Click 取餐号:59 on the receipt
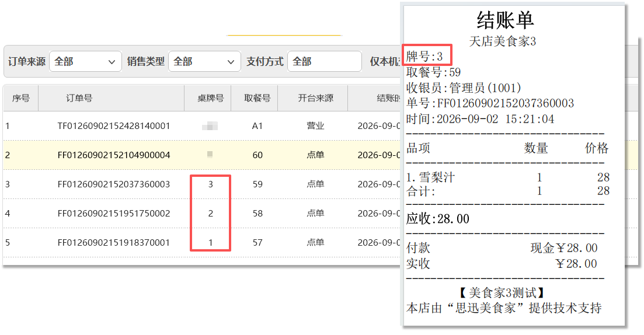Viewport: 644px width, 335px height. coord(433,72)
